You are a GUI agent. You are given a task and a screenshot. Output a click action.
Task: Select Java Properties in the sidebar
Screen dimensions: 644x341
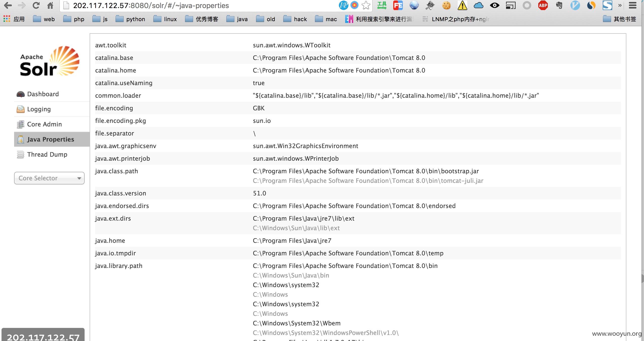click(x=52, y=139)
